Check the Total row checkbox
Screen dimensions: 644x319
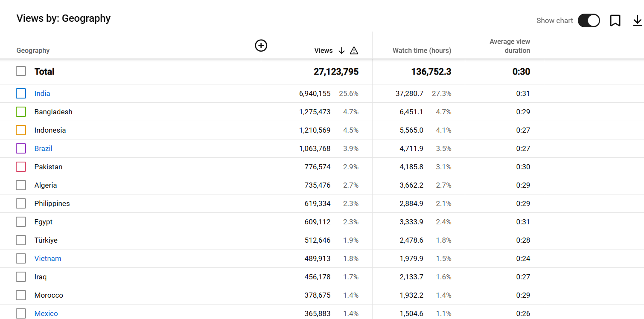click(21, 71)
